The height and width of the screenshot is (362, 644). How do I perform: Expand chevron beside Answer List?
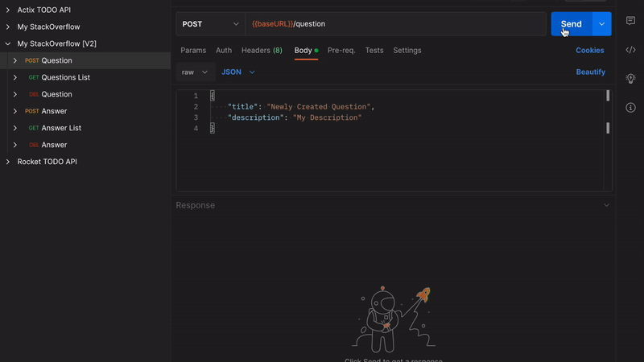(15, 128)
